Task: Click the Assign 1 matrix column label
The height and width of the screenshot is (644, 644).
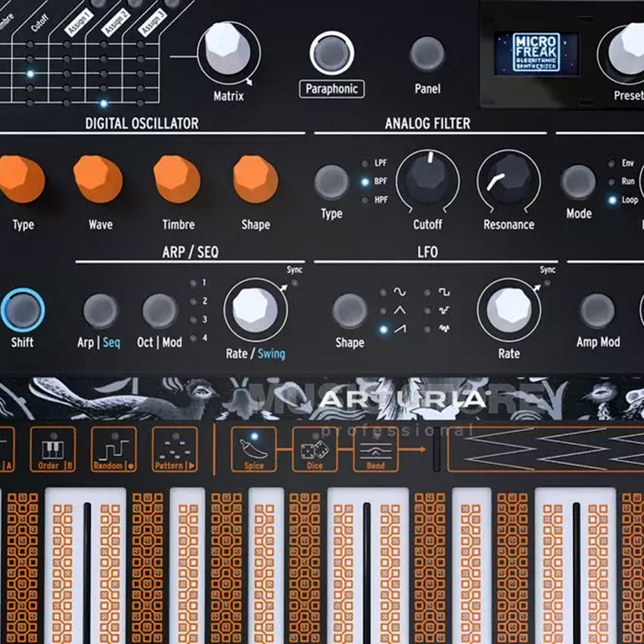Action: pos(80,22)
